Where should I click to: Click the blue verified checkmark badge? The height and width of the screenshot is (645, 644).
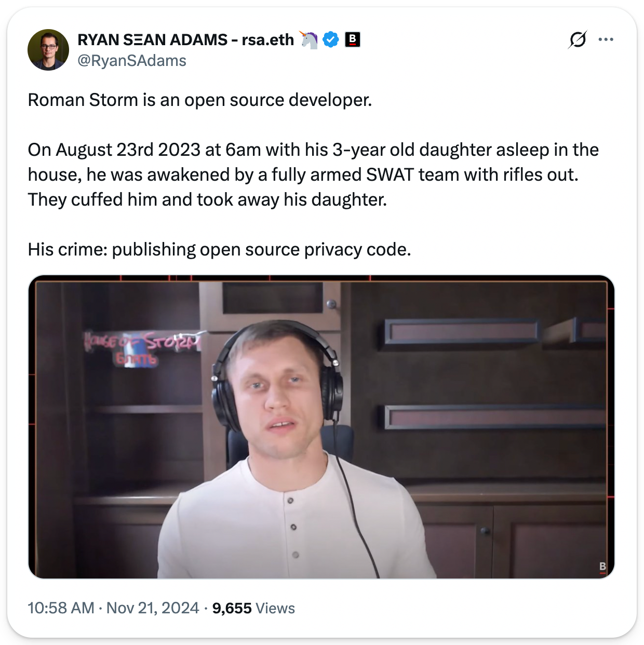[x=331, y=39]
